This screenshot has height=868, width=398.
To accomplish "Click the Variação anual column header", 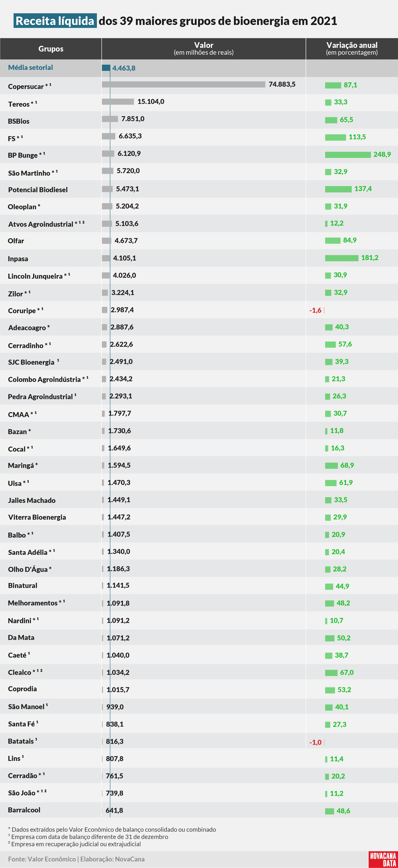I will [352, 49].
